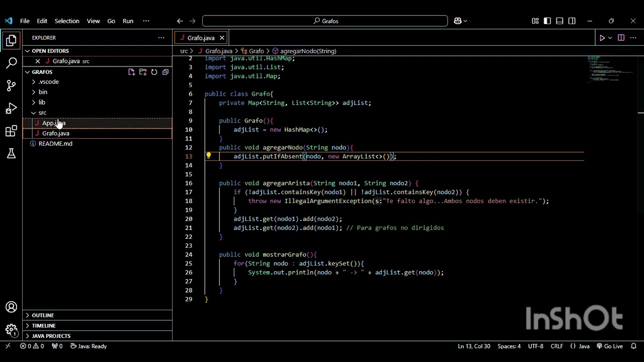Image resolution: width=644 pixels, height=362 pixels.
Task: Open the Explorer view in activity bar
Action: pos(11,41)
